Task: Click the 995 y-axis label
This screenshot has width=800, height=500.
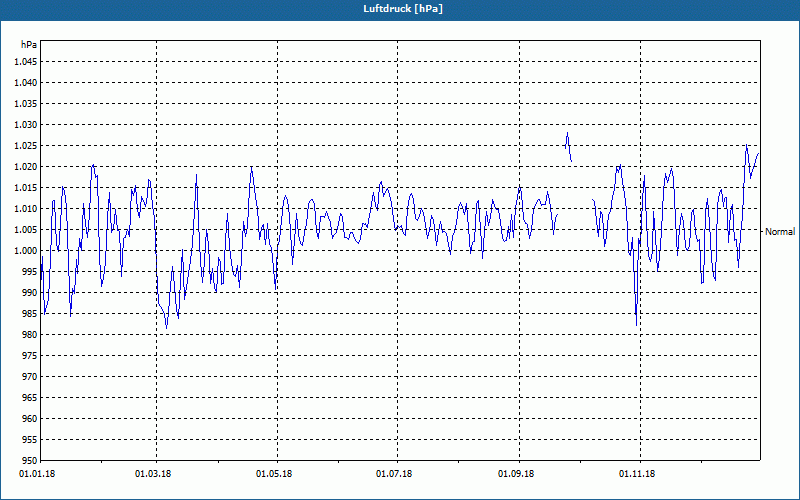Action: click(x=30, y=271)
